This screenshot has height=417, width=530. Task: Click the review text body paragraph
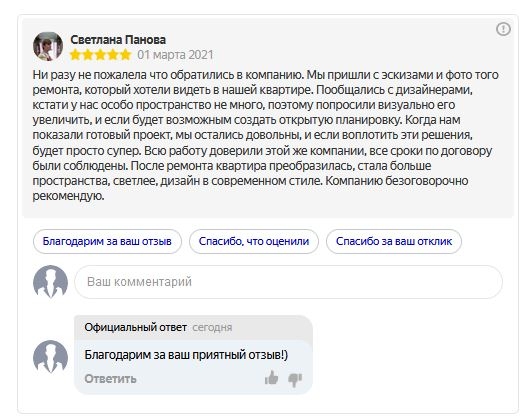tap(265, 135)
